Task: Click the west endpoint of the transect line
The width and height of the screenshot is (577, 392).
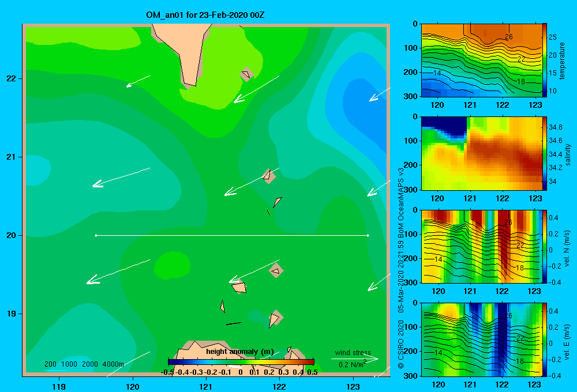Action: (96, 235)
